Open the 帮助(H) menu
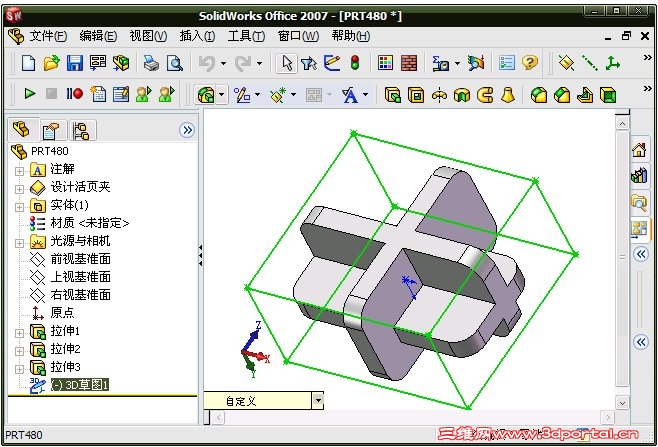This screenshot has width=658, height=447. pyautogui.click(x=351, y=36)
